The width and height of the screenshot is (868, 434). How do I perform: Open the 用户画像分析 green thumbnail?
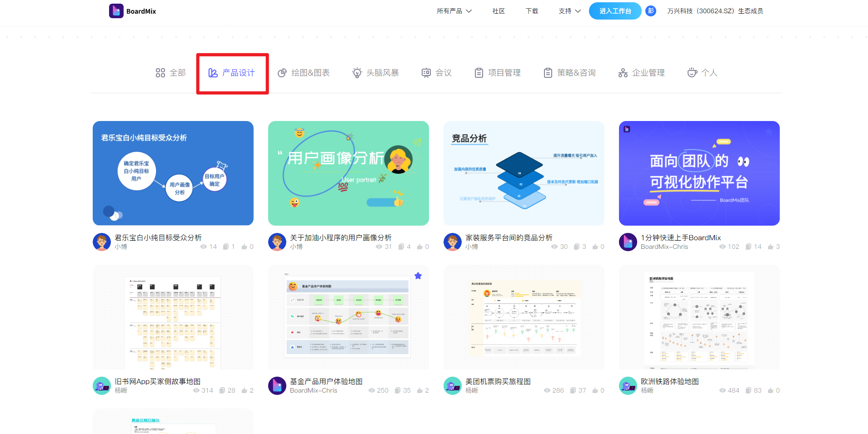349,173
